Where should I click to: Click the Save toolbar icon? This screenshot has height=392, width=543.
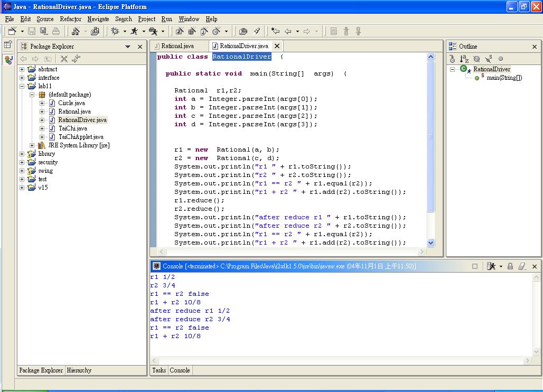32,31
